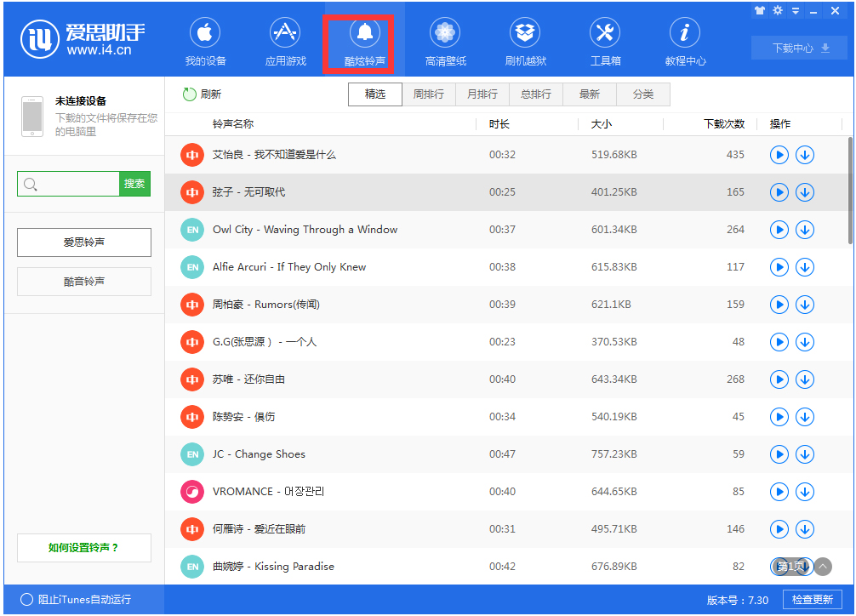Open the 刷机越狱 (Flash & Jailbreak) section
This screenshot has height=616, width=856.
pos(524,40)
